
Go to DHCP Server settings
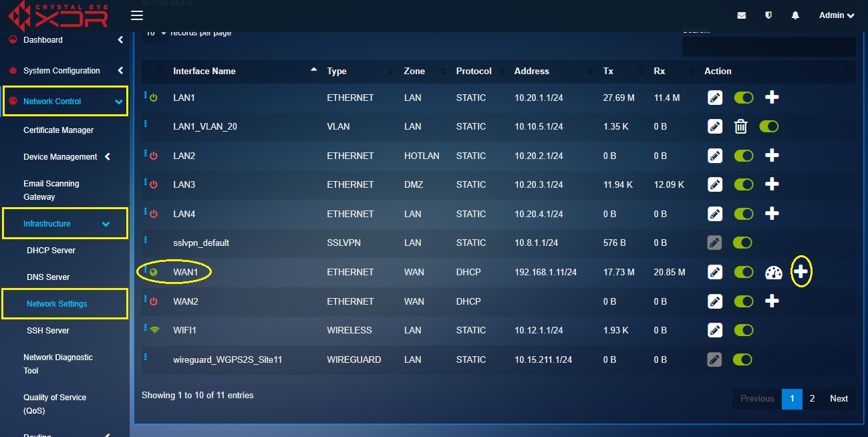coord(51,251)
